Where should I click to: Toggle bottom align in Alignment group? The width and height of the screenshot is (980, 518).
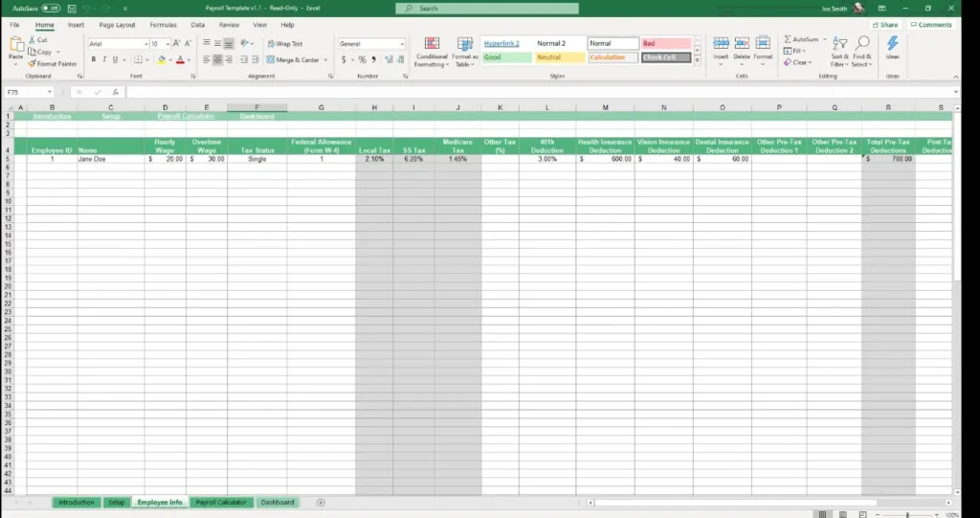[229, 44]
